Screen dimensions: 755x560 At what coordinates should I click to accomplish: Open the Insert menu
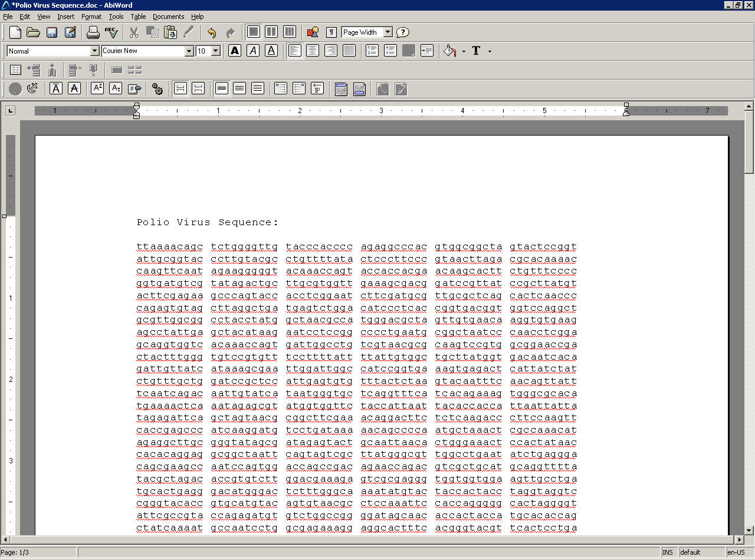(x=66, y=17)
